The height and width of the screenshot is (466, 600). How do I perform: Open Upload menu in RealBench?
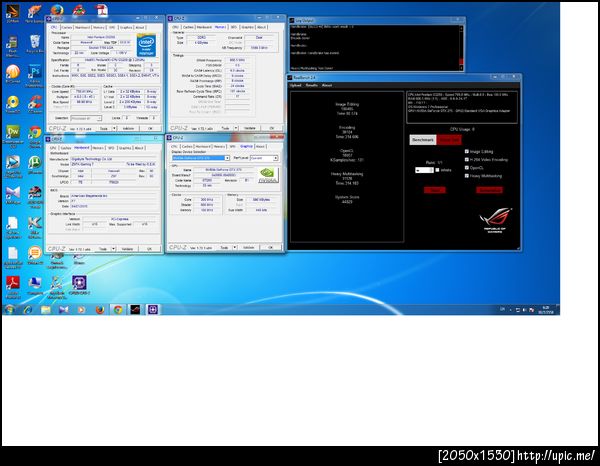(x=295, y=85)
